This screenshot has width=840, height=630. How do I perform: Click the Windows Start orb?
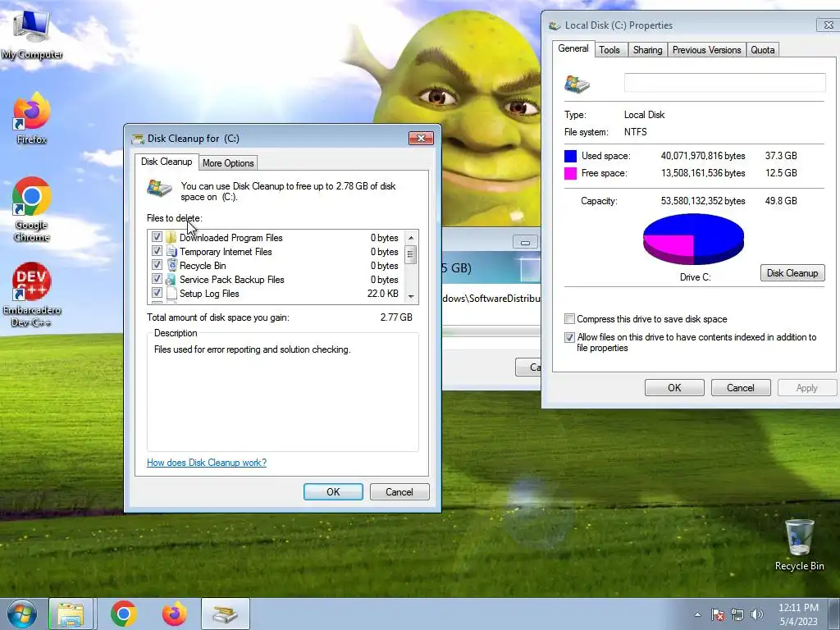tap(22, 614)
